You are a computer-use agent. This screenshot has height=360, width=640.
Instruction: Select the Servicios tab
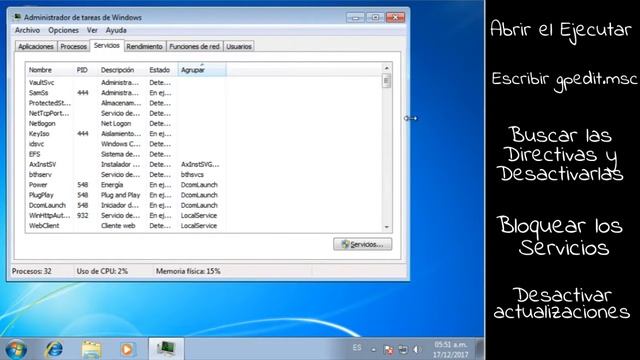tap(107, 45)
